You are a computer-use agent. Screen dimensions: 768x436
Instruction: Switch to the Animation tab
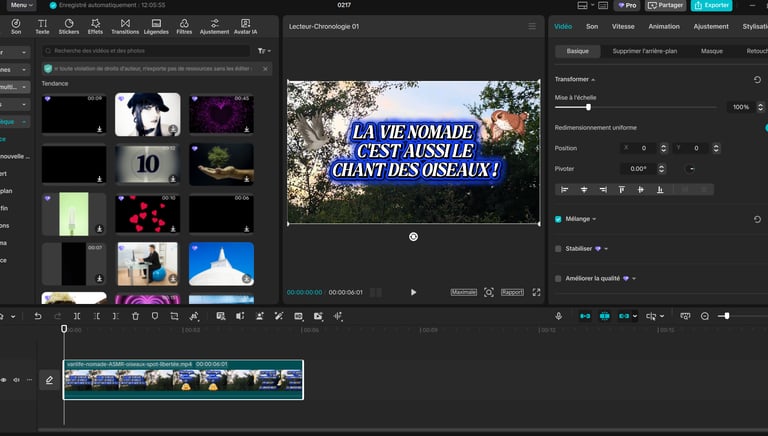663,27
